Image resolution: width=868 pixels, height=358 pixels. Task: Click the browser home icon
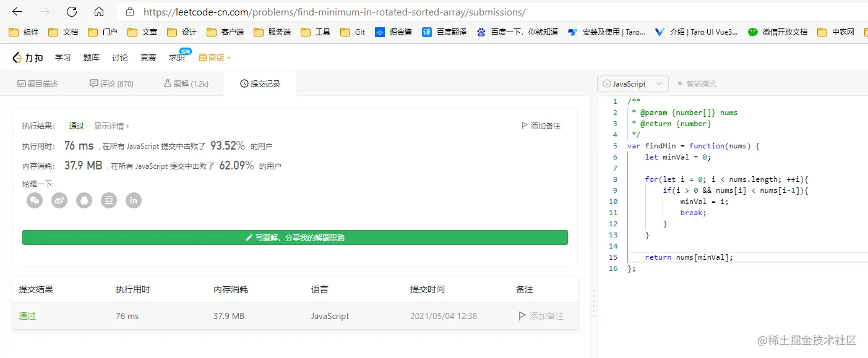click(99, 11)
